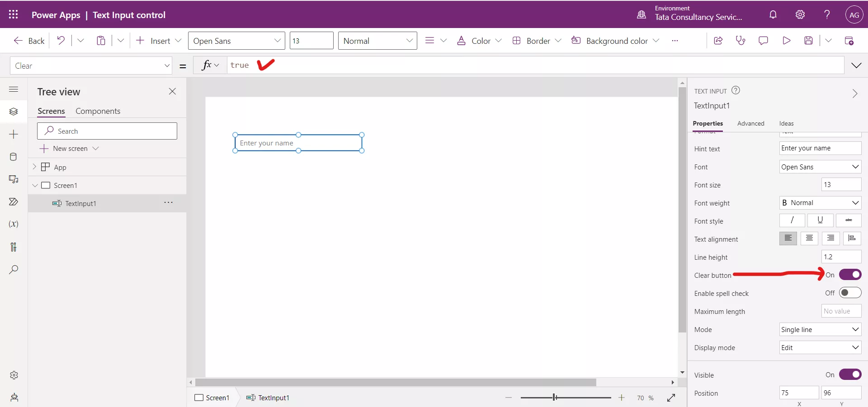Viewport: 868px width, 407px height.
Task: Expand the formula bar chevron
Action: pyautogui.click(x=856, y=65)
